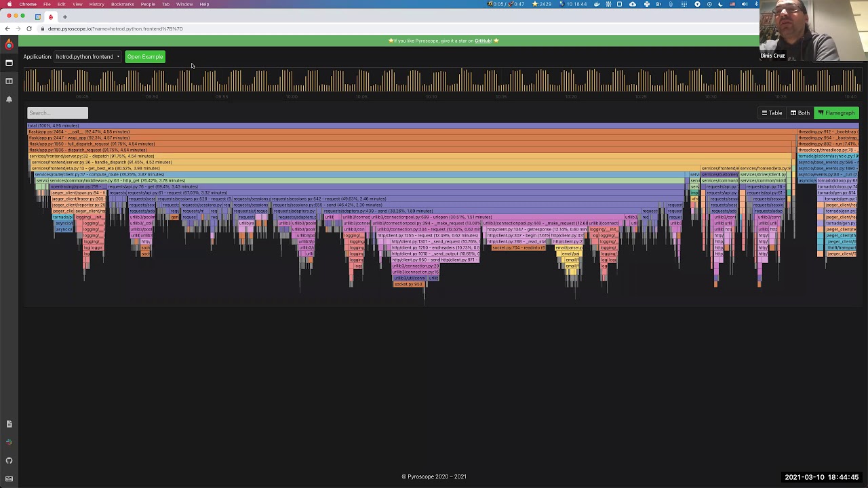The image size is (868, 488).
Task: Click the Docker whale menu bar icon
Action: (x=597, y=4)
